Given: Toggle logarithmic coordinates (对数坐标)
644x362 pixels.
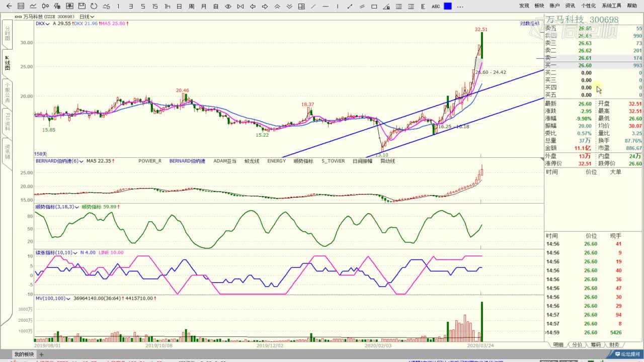Looking at the screenshot, I should pos(530,24).
